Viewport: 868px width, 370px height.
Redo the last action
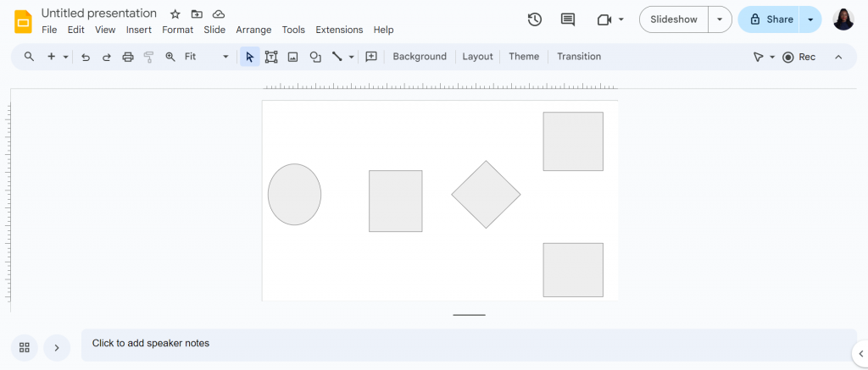click(106, 57)
